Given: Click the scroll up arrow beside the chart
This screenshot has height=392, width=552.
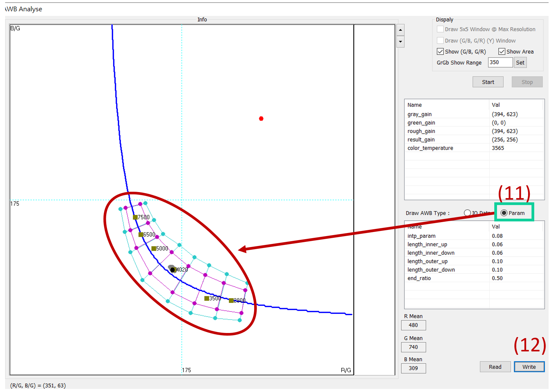Looking at the screenshot, I should [x=400, y=30].
